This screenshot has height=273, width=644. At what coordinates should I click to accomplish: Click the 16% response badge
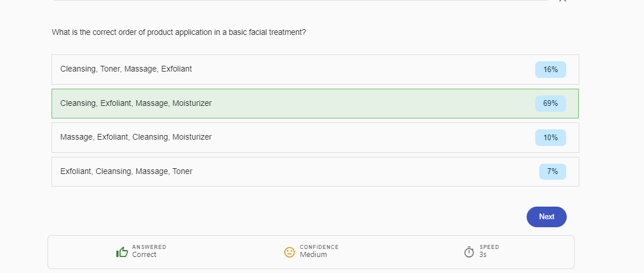click(551, 70)
